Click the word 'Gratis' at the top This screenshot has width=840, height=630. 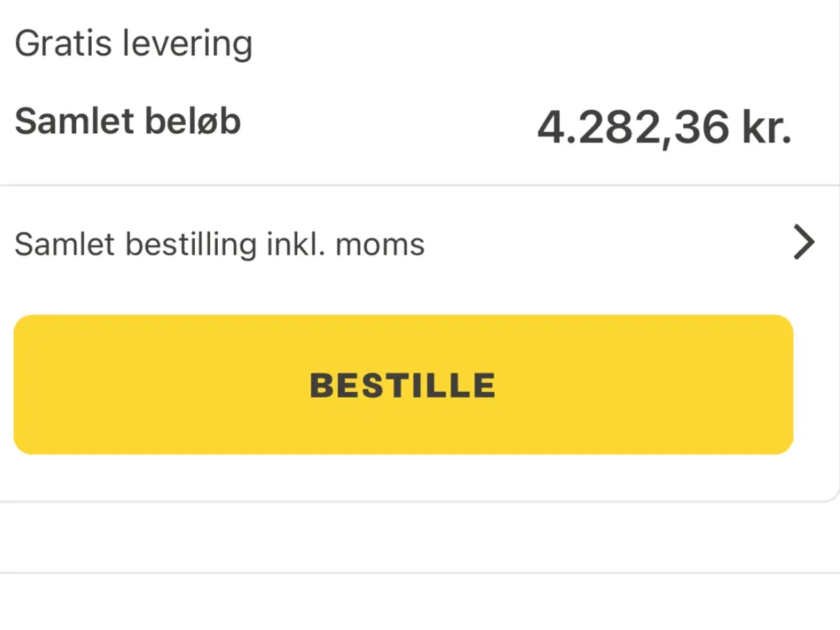click(x=63, y=44)
